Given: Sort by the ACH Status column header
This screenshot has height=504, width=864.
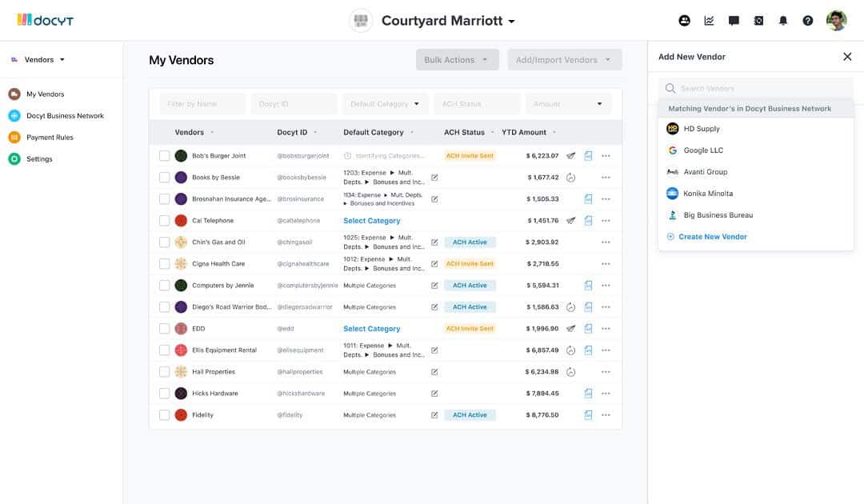Looking at the screenshot, I should click(x=464, y=132).
